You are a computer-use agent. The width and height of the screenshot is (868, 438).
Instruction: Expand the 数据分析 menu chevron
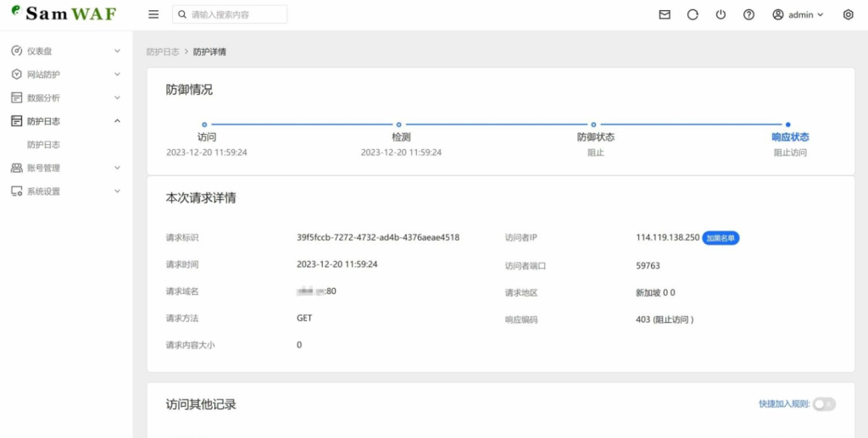(x=117, y=97)
